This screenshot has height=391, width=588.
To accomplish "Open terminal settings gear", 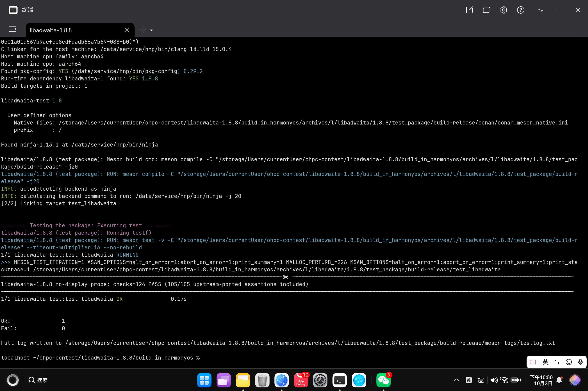I will 504,10.
